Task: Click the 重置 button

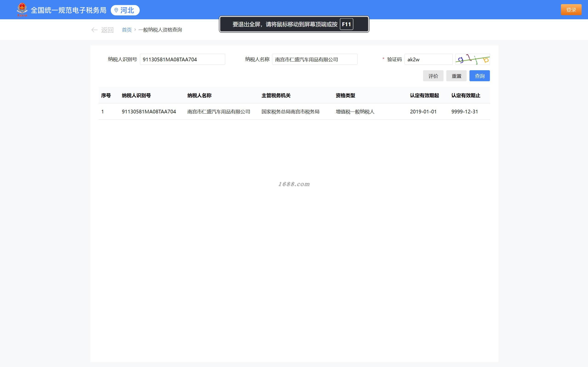Action: pyautogui.click(x=456, y=76)
